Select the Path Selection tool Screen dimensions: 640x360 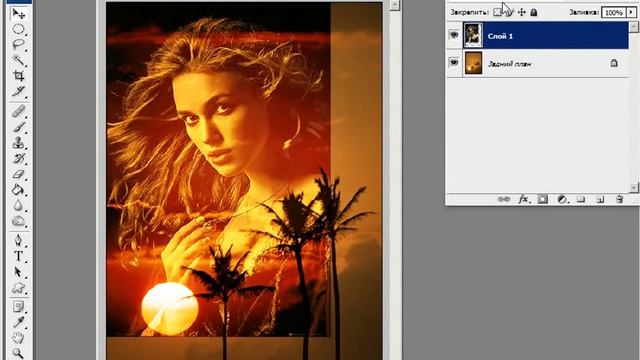coord(18,272)
